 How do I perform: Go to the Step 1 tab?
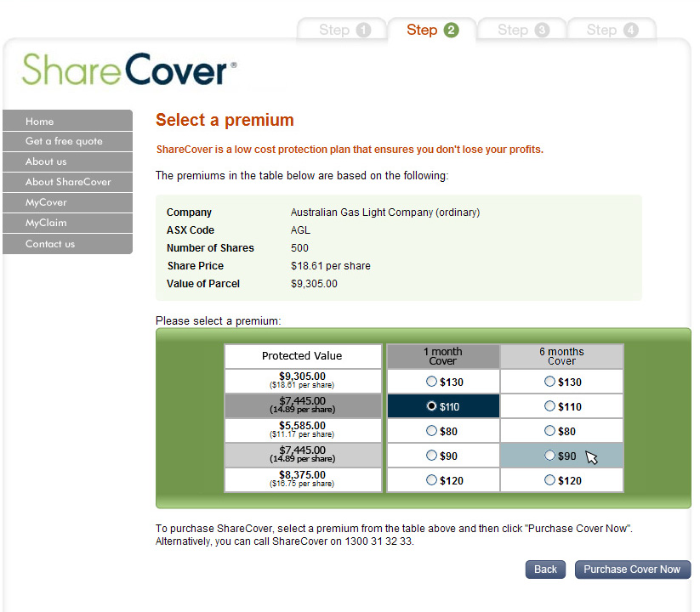click(342, 30)
